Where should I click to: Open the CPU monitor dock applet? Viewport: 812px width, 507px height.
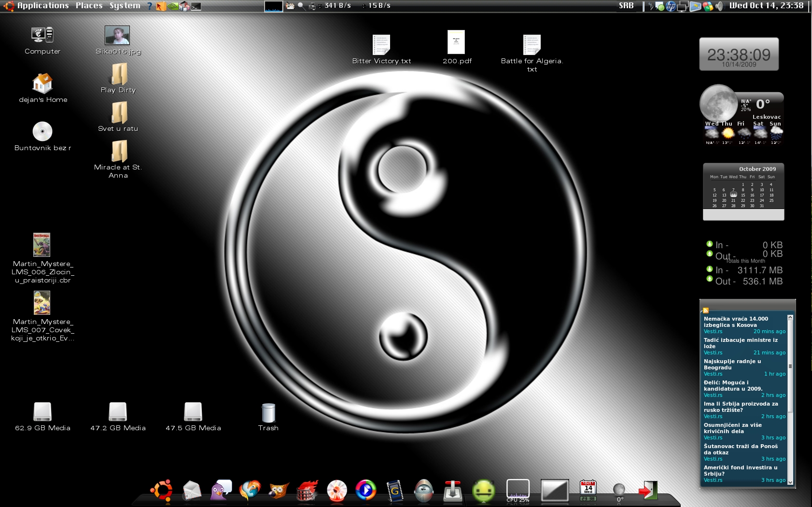click(x=518, y=490)
